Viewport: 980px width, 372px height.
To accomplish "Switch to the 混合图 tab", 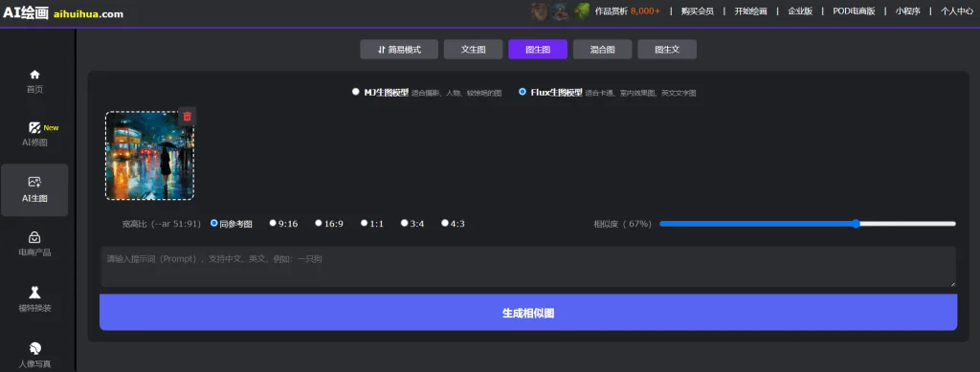I will tap(603, 50).
